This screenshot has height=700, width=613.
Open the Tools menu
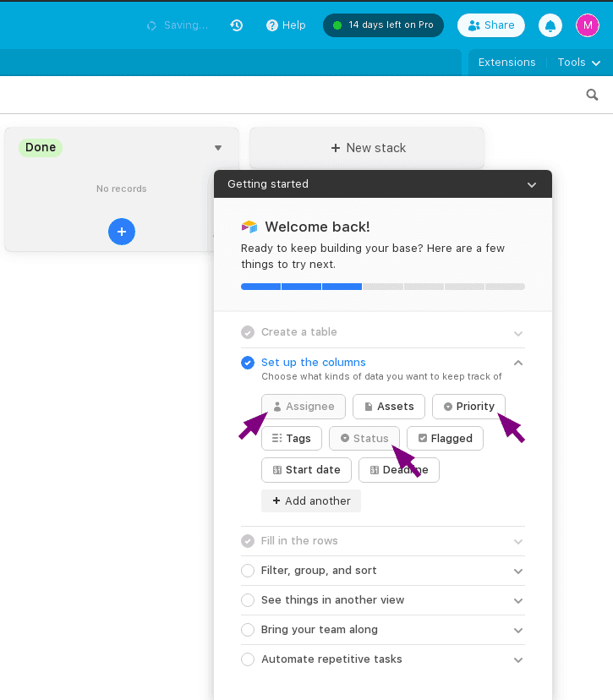(579, 63)
